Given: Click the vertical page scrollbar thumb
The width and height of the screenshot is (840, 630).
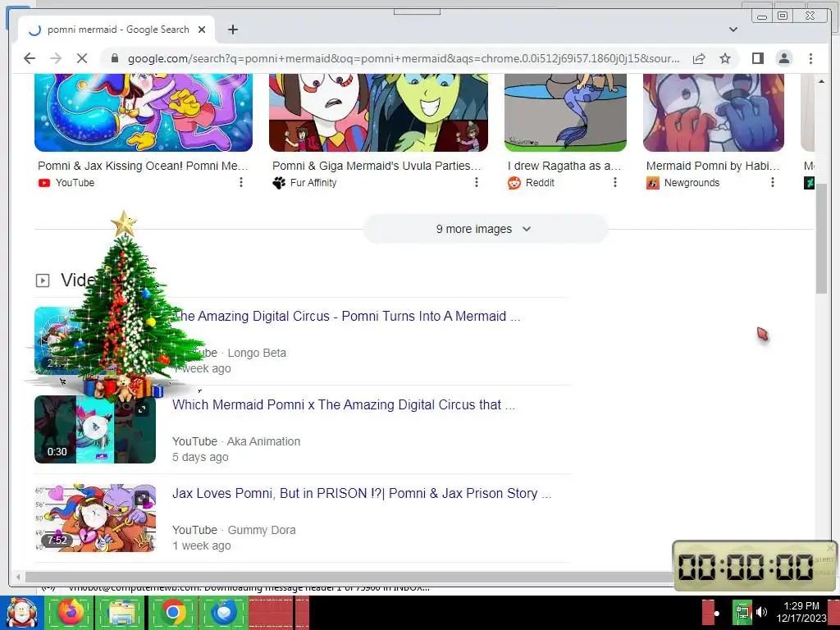Looking at the screenshot, I should [x=822, y=239].
